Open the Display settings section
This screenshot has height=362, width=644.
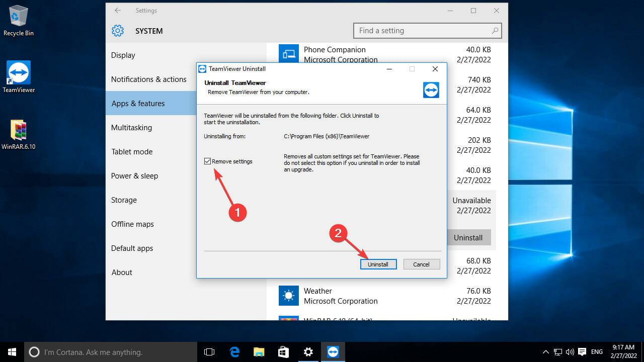tap(123, 55)
